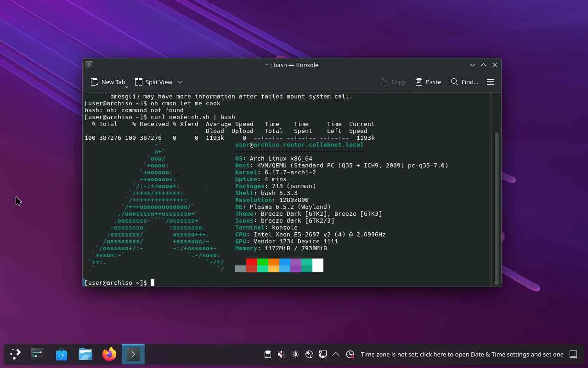Click the "curl neofetch.sh | bash" command line
Viewport: 588px width, 368px height.
point(160,117)
